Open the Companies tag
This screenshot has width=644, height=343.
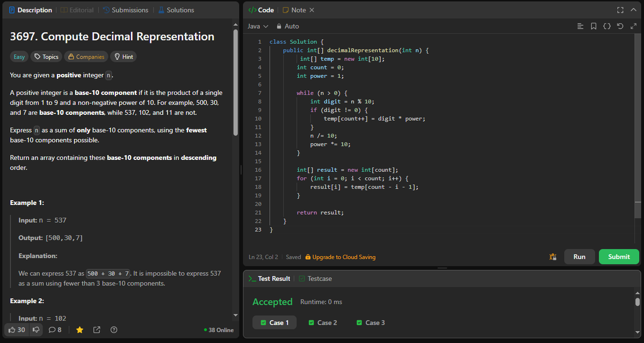[x=86, y=56]
